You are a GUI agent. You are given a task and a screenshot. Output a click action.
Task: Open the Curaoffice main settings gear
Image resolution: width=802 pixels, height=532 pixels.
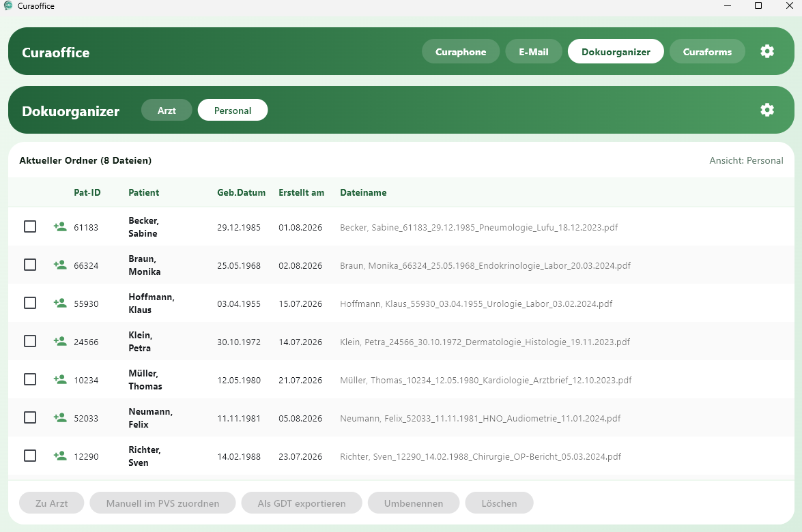pos(767,51)
